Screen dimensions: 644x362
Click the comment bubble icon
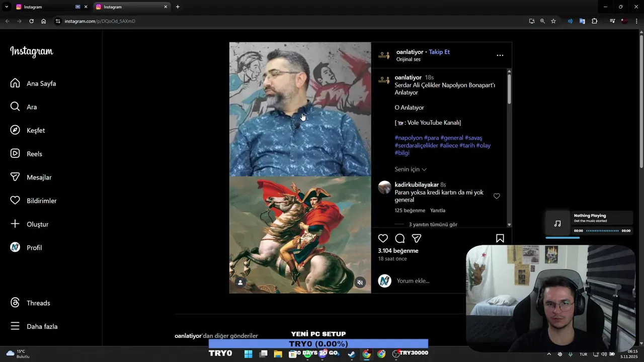[400, 238]
